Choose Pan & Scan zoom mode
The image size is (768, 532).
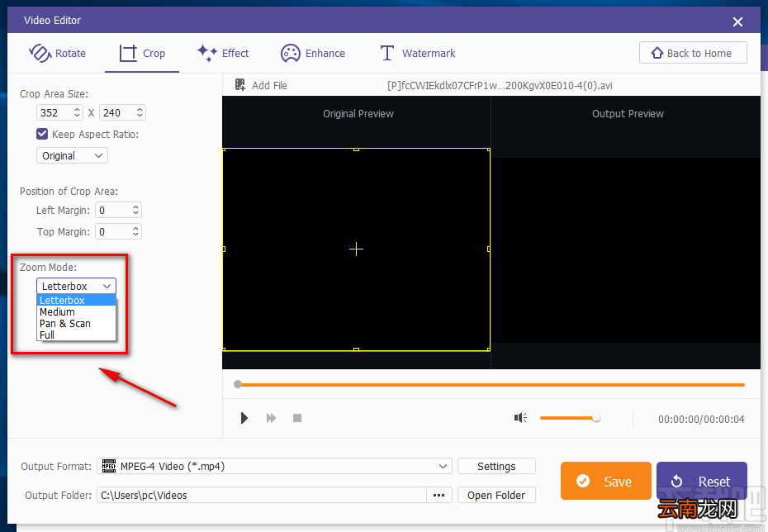[x=77, y=324]
